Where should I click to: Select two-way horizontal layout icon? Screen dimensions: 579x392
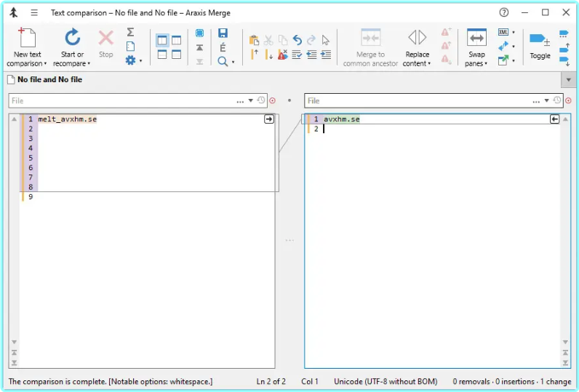162,55
